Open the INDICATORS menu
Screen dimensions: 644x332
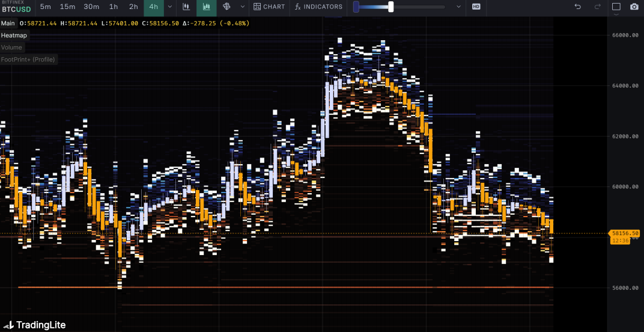tap(318, 7)
